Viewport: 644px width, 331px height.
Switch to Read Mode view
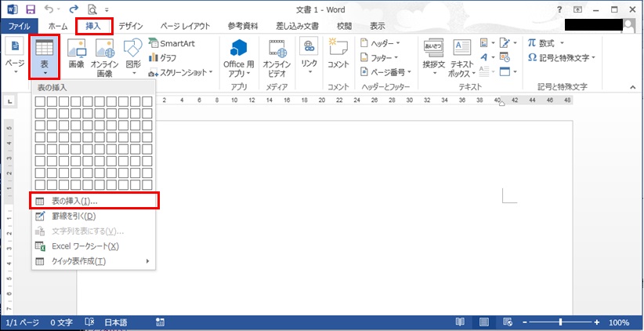(x=461, y=322)
